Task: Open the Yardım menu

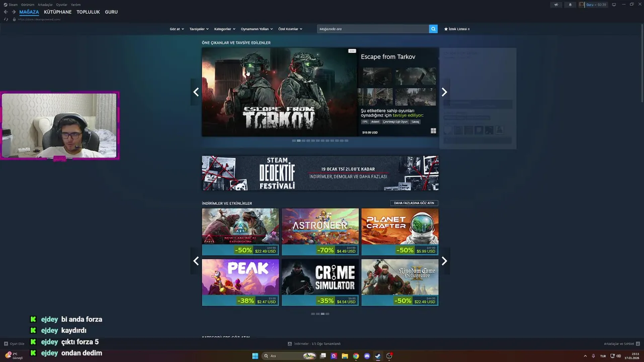Action: click(x=75, y=5)
